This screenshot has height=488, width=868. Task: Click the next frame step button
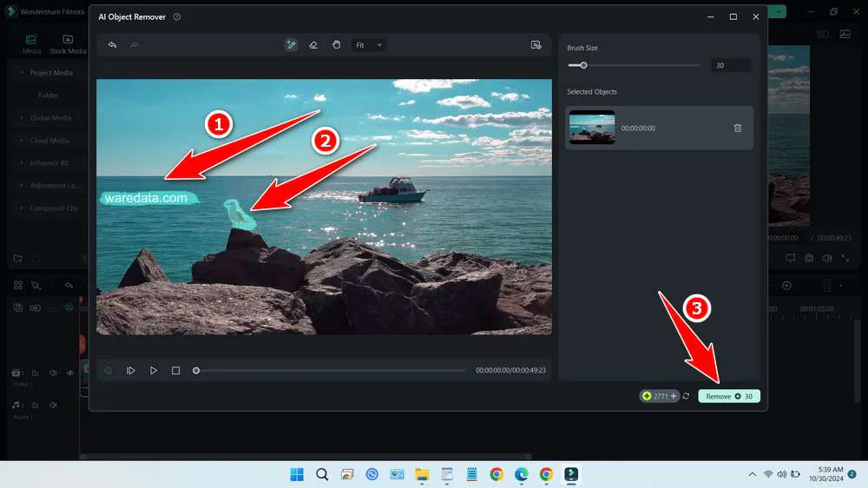tap(131, 370)
